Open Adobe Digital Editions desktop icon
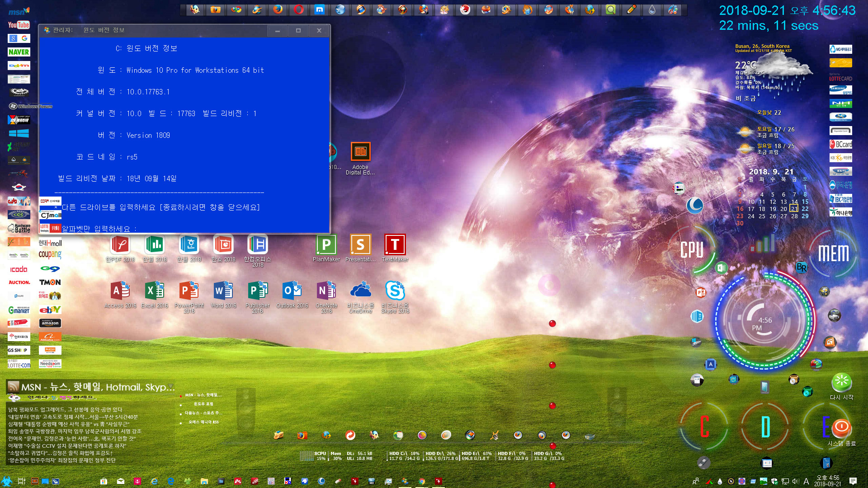Image resolution: width=868 pixels, height=488 pixels. click(360, 159)
